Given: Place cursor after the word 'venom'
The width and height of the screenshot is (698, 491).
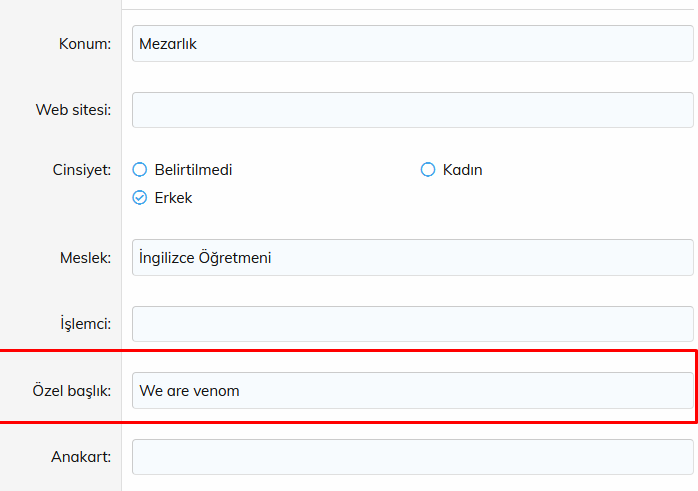Looking at the screenshot, I should [241, 390].
